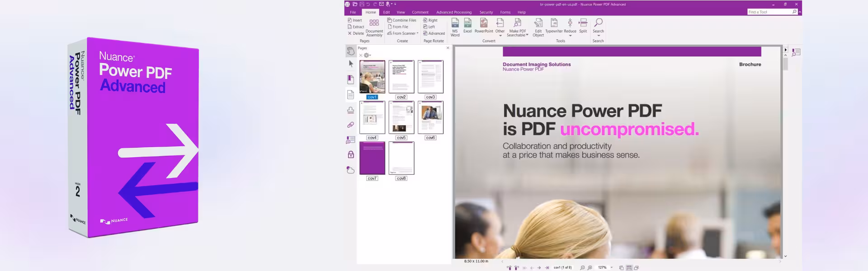Click Extract in the Pages group

[356, 27]
